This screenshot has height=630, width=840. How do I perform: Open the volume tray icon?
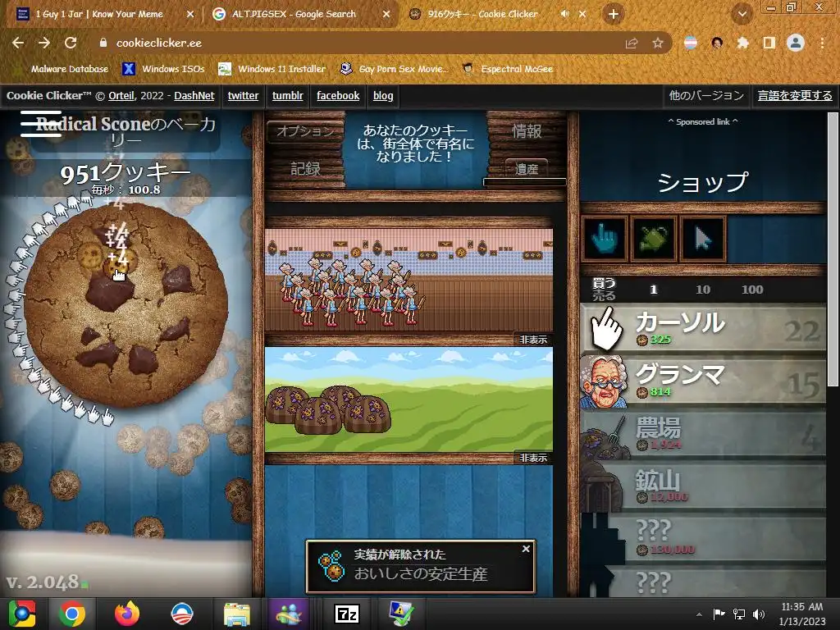coord(759,614)
